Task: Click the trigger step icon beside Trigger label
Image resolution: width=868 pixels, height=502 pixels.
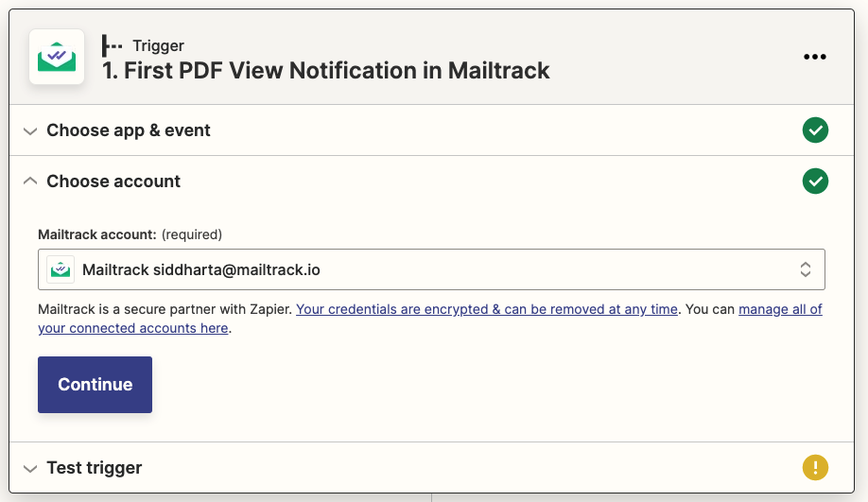Action: point(113,45)
